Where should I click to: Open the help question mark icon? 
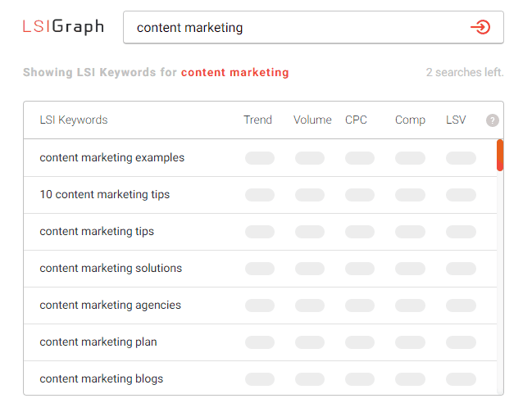(x=493, y=120)
